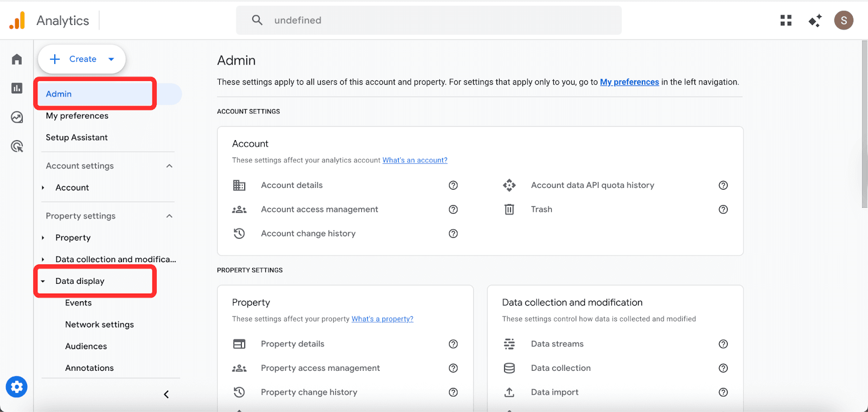Click help icon for Account details

click(454, 185)
